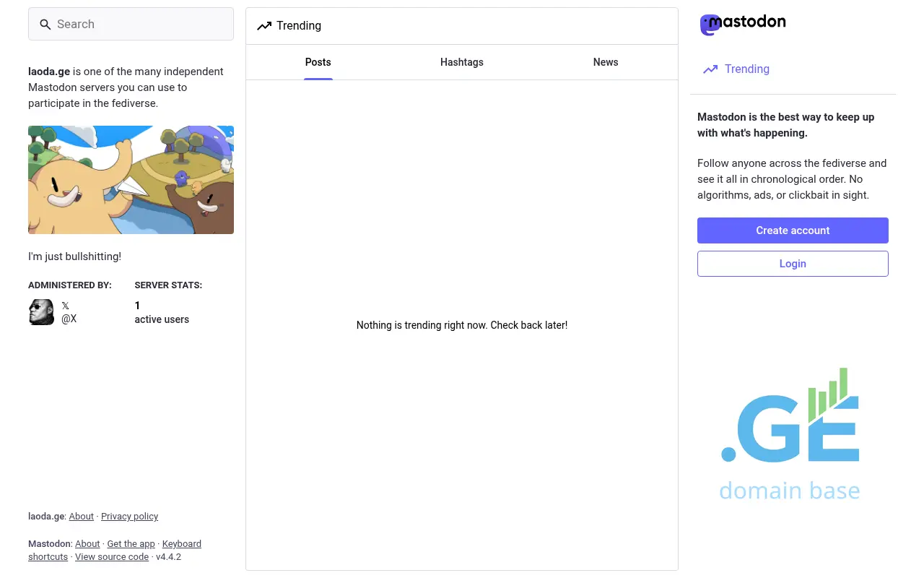
Task: Click the "I'm just bullshitting!" server description
Action: [74, 256]
